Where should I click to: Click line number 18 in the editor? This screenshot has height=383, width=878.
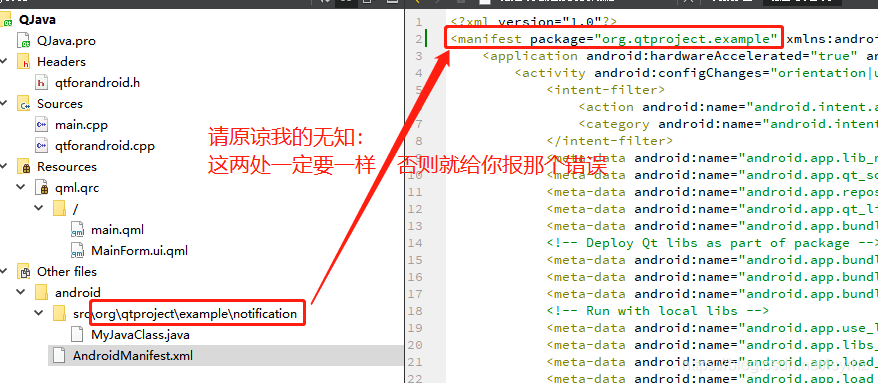(x=415, y=311)
